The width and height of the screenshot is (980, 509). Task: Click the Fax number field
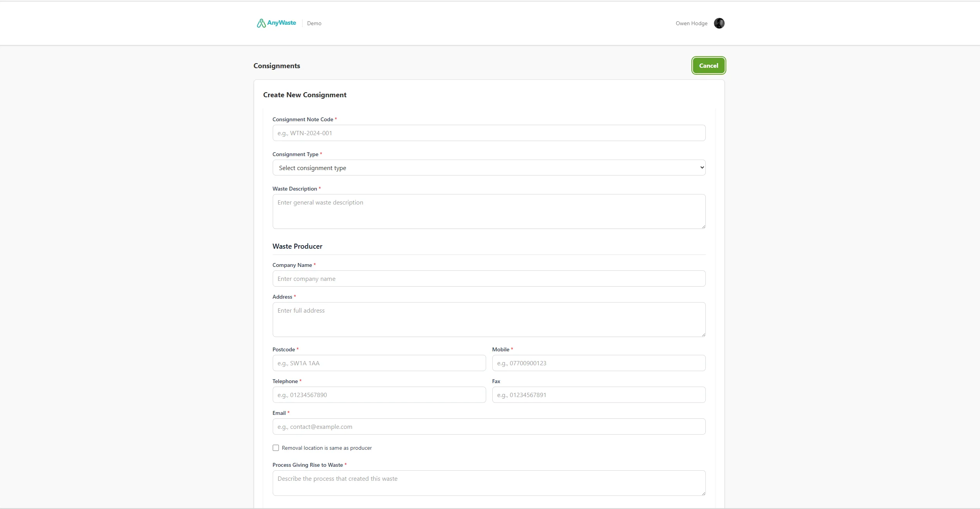[x=598, y=395]
